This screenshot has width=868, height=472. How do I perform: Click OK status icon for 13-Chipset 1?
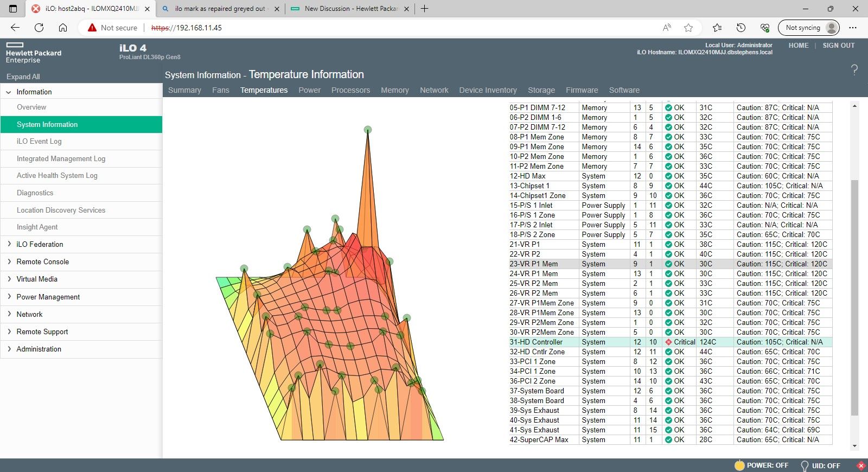pyautogui.click(x=668, y=186)
